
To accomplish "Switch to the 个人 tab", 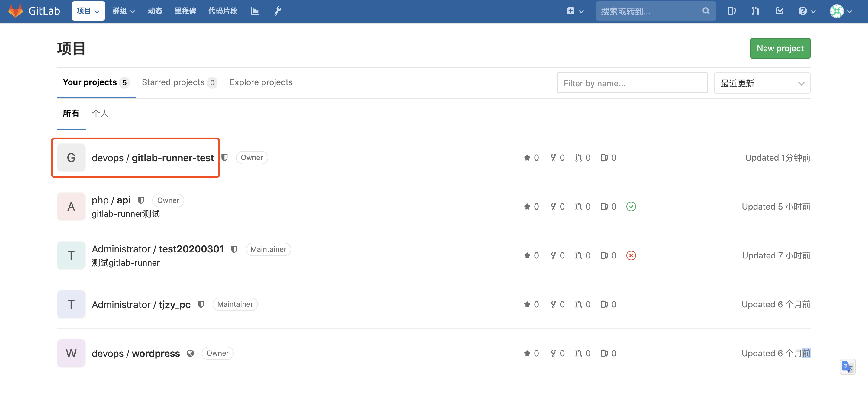I will click(100, 114).
